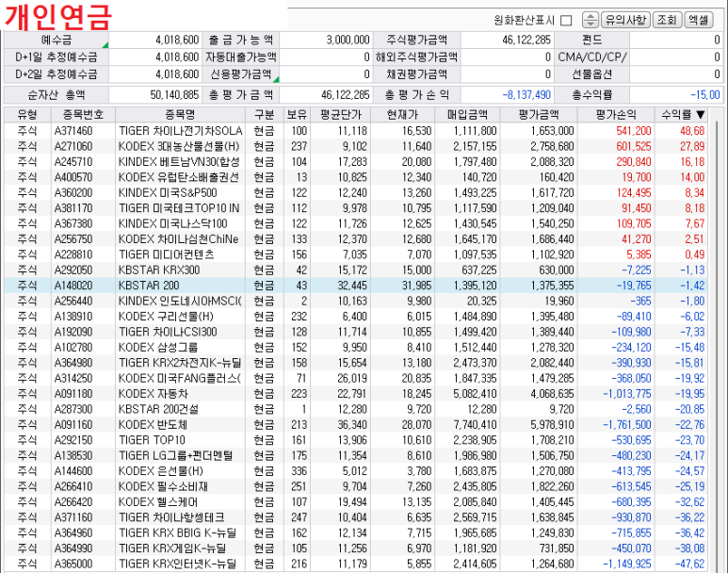Click the 종목명 column header

tap(180, 114)
